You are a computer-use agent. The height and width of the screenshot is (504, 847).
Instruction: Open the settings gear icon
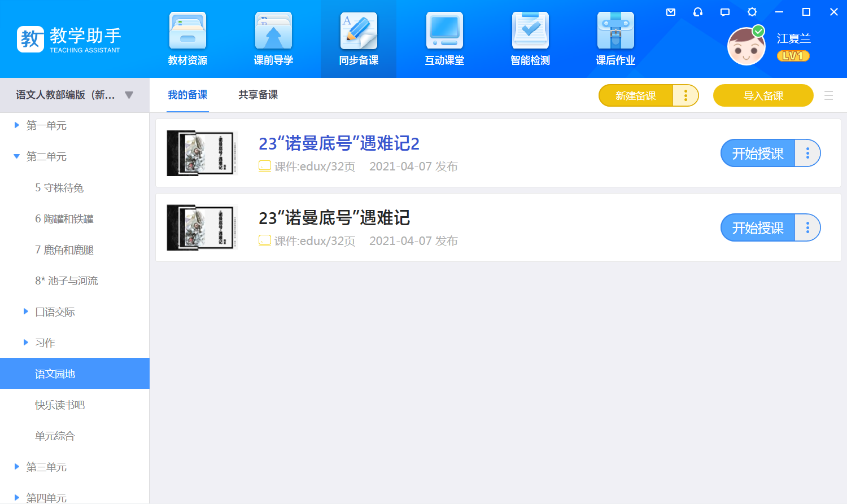click(752, 12)
